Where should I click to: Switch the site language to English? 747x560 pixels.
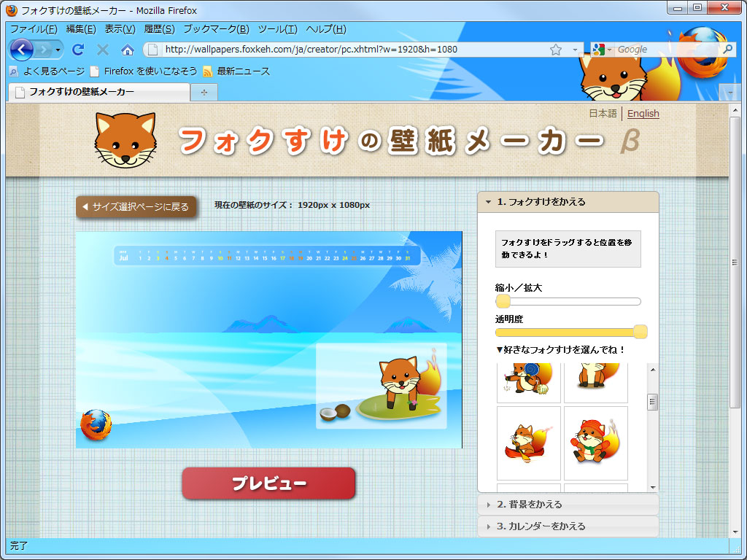click(643, 114)
